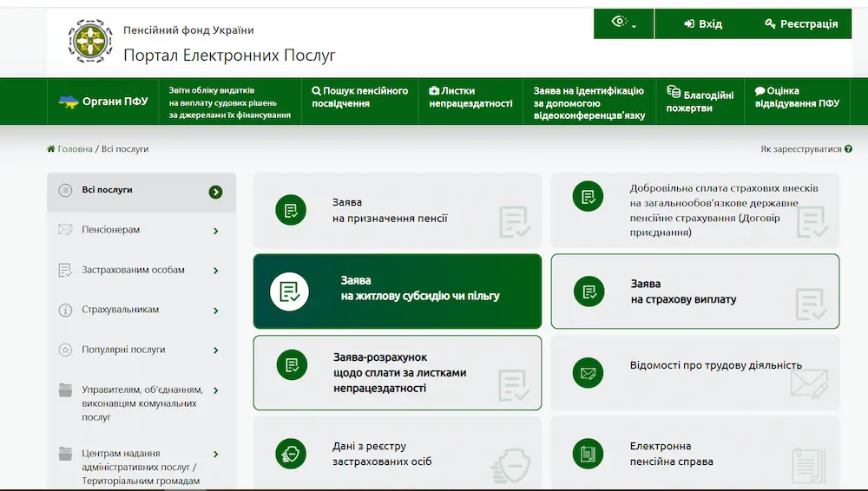
Task: Open Благодійні пожертви donations link
Action: 700,101
